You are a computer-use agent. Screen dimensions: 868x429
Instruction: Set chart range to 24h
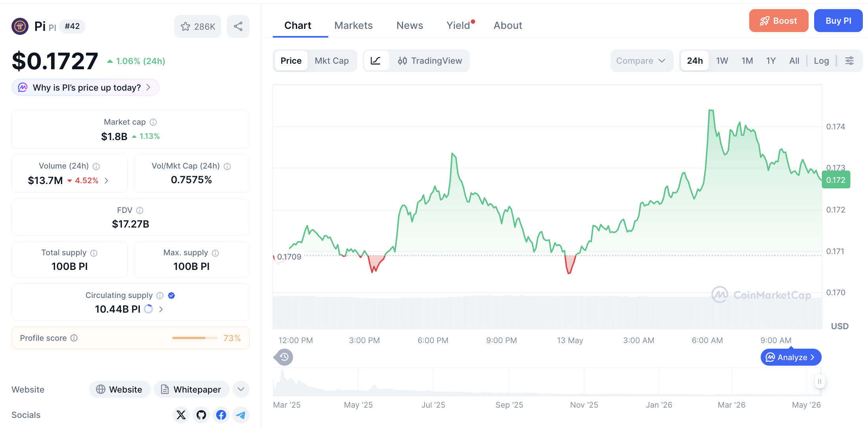(695, 61)
